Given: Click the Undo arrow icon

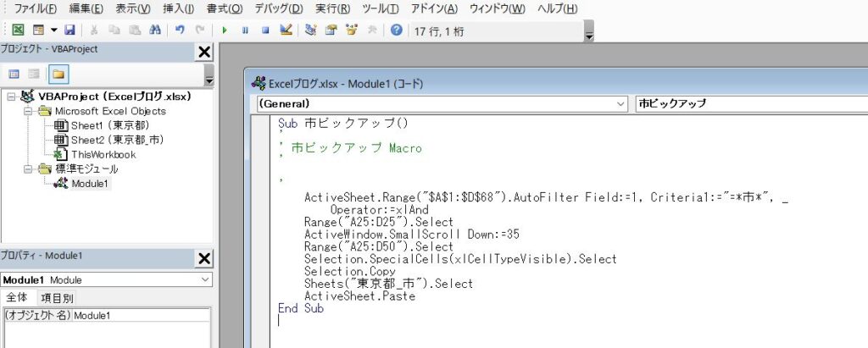Looking at the screenshot, I should [180, 30].
